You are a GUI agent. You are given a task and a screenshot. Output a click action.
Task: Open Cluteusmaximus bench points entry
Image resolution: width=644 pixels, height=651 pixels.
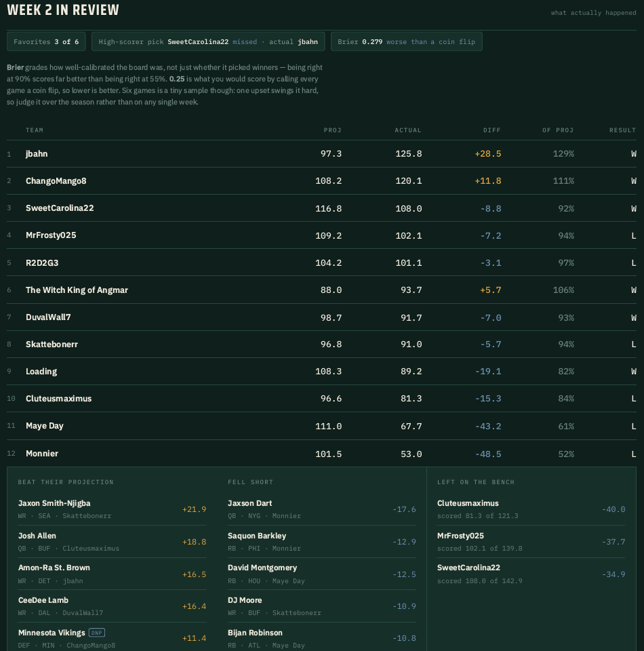coord(531,509)
